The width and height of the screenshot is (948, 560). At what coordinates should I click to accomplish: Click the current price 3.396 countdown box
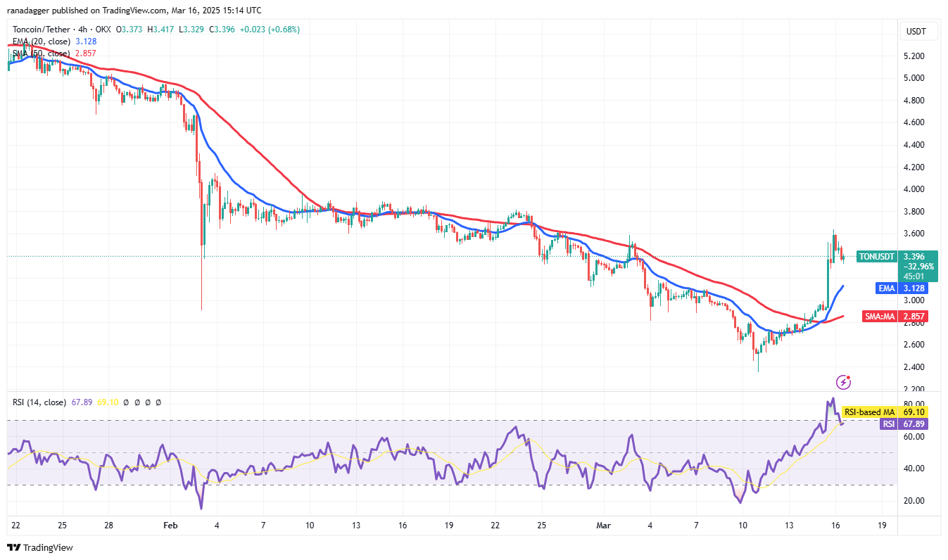pos(916,267)
